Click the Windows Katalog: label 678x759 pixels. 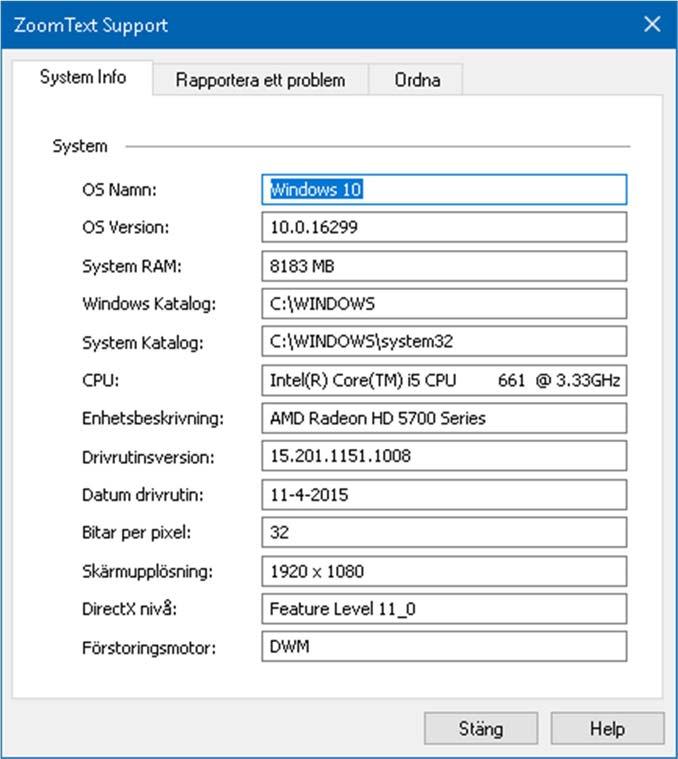point(149,304)
